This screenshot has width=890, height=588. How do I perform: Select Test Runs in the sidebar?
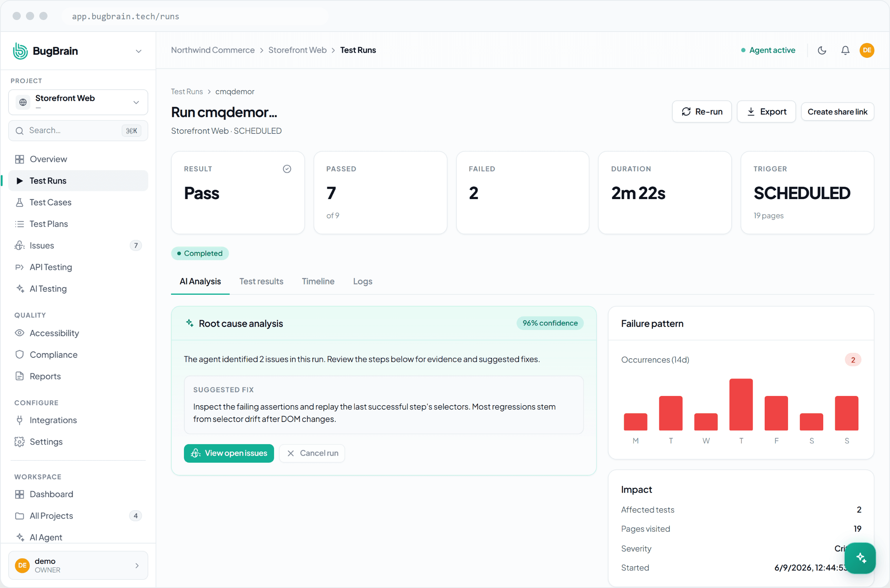click(78, 181)
